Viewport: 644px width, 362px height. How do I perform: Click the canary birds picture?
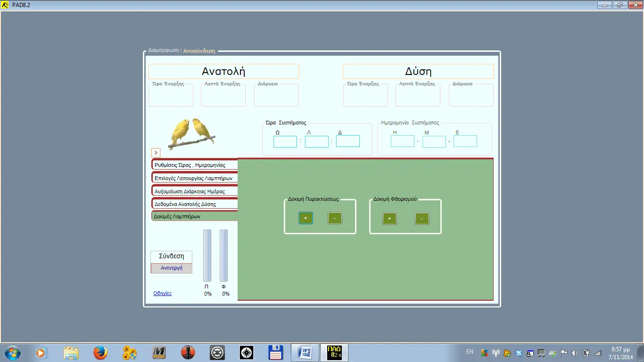192,133
